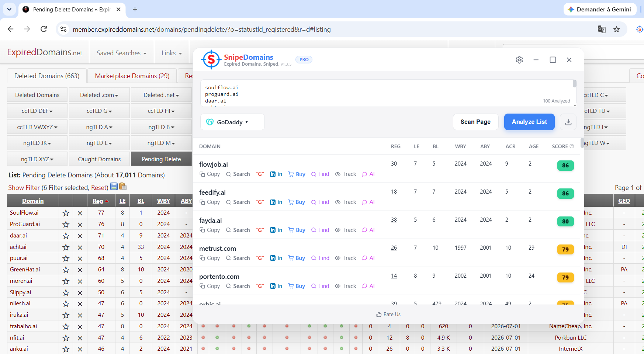Open Deleted .com dropdown

coord(99,95)
